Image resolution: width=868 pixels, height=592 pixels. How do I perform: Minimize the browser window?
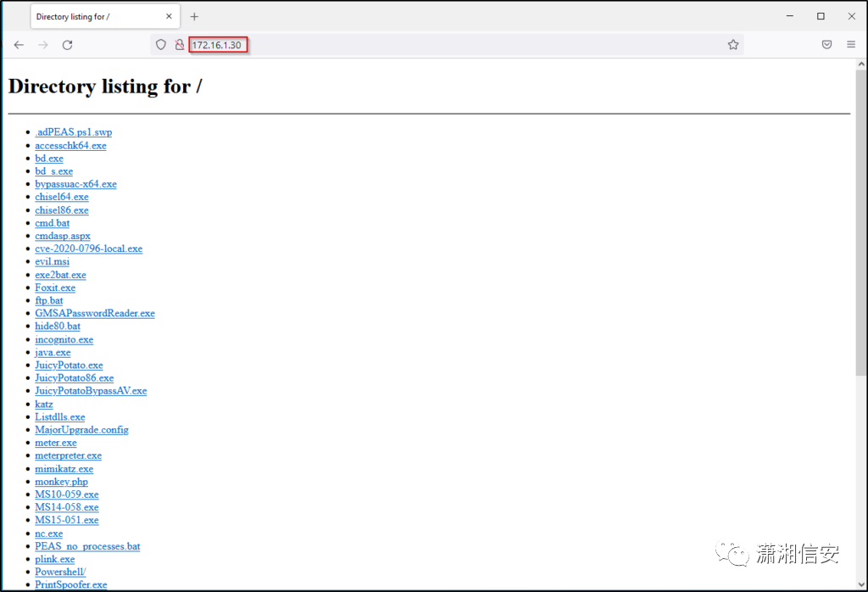point(790,16)
